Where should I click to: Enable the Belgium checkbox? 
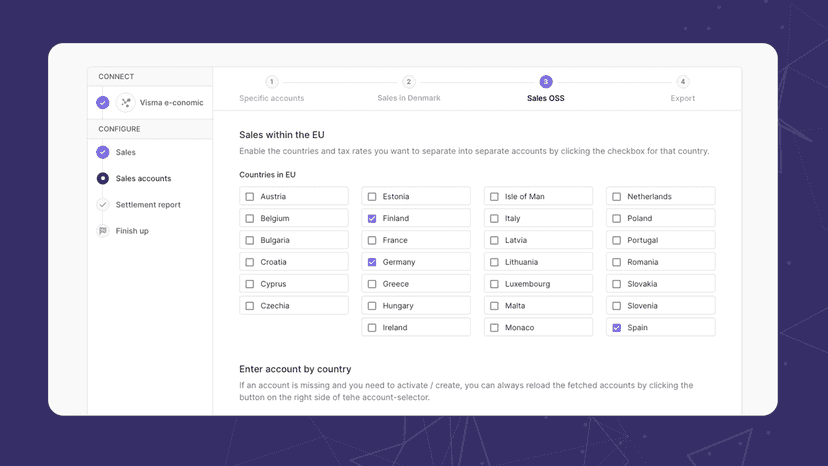point(250,218)
